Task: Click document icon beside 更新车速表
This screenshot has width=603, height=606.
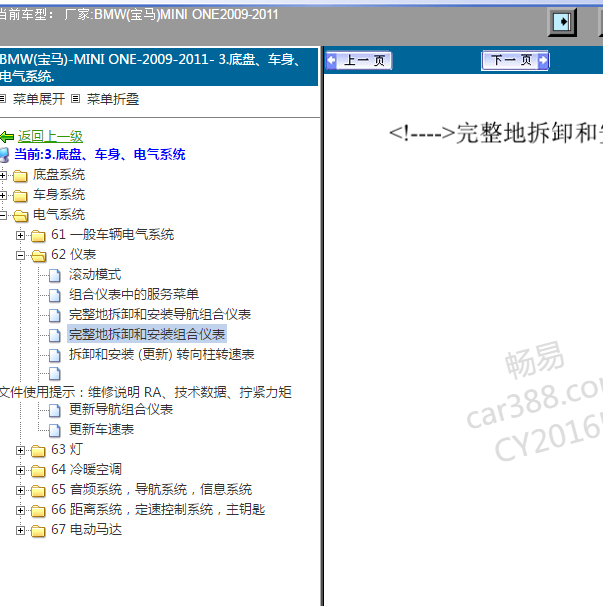Action: point(55,430)
